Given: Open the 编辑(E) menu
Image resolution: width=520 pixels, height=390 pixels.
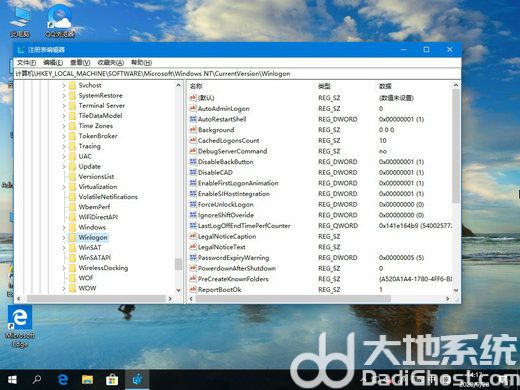Looking at the screenshot, I should pyautogui.click(x=53, y=63).
